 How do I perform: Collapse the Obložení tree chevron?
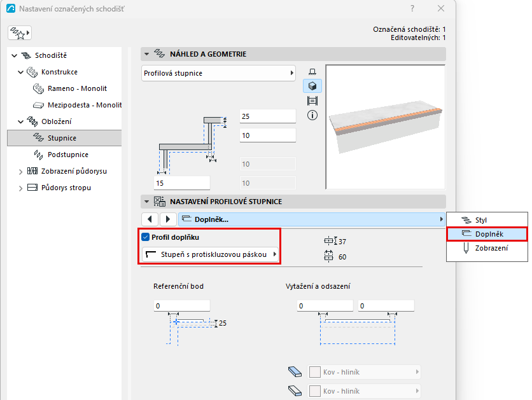21,121
